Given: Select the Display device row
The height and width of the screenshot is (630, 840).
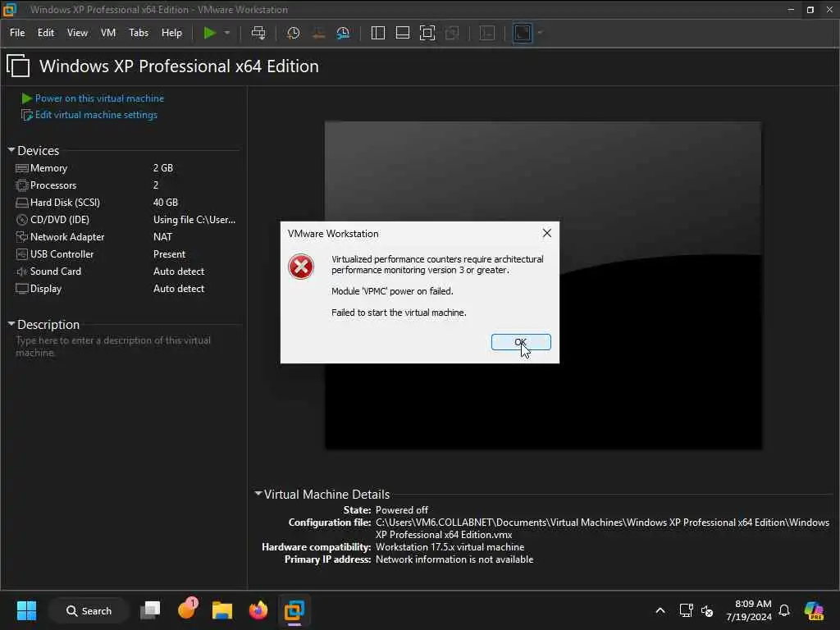Looking at the screenshot, I should tap(126, 288).
